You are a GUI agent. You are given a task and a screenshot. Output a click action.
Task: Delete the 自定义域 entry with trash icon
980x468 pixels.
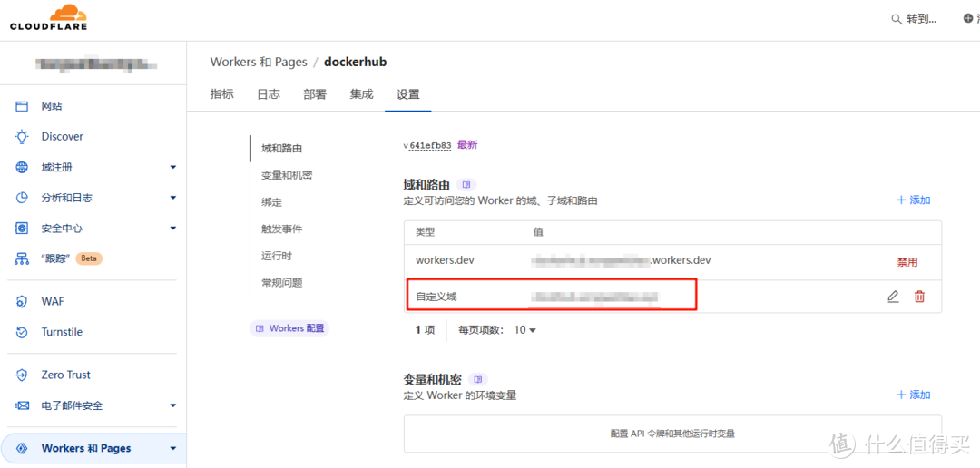click(x=919, y=297)
